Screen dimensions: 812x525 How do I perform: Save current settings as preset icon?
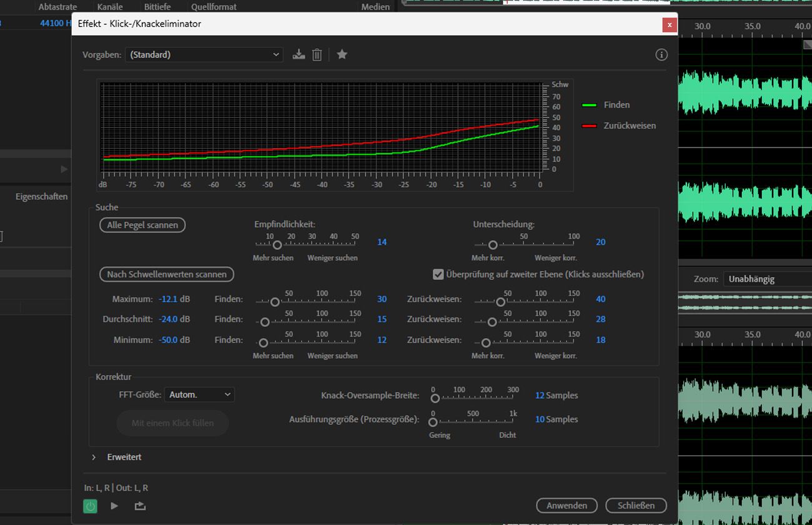tap(299, 54)
